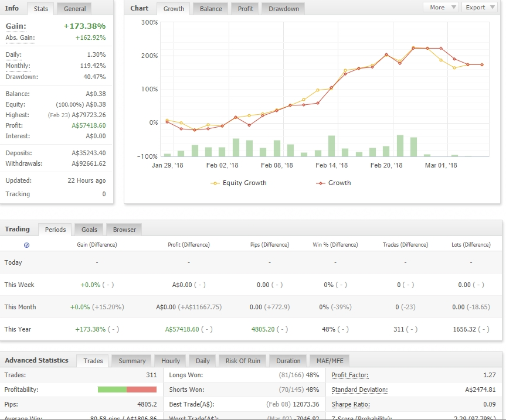506x420 pixels.
Task: Toggle the red Growth legend series
Action: (333, 183)
